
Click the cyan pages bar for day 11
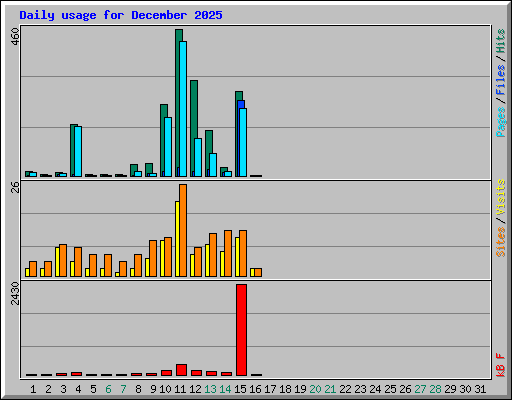(183, 109)
